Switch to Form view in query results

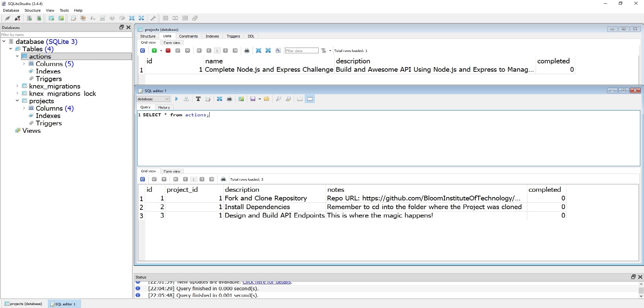pyautogui.click(x=172, y=171)
